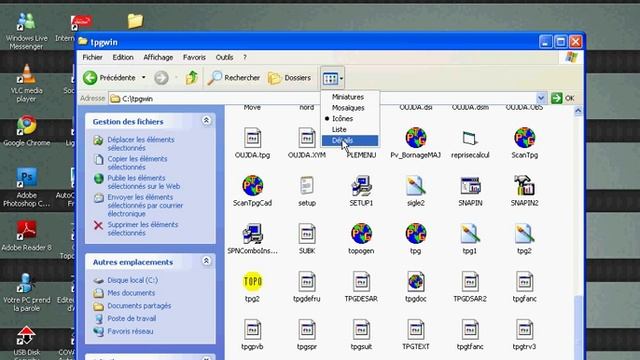Open Mes documents link
640x360 pixels.
[131, 293]
